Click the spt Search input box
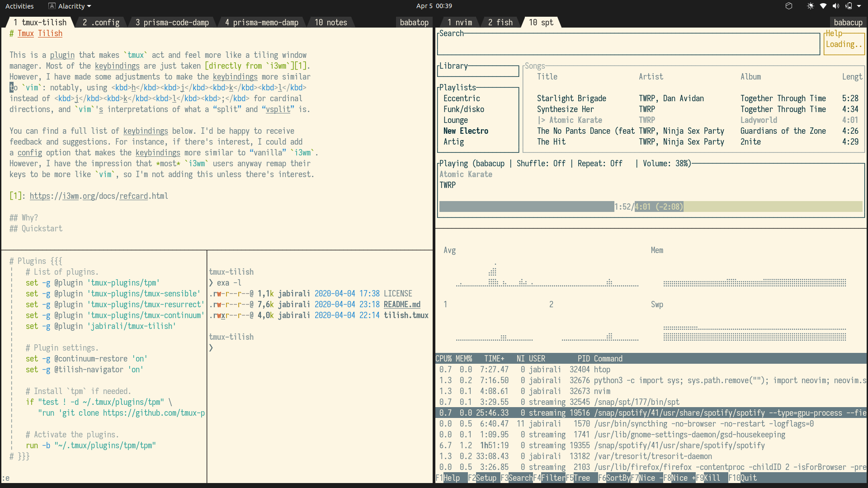 [628, 44]
